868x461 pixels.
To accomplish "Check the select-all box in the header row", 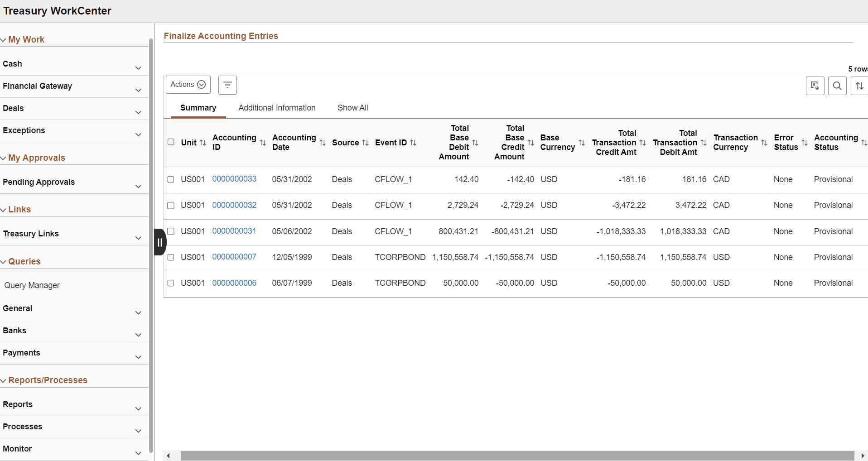I will click(171, 142).
